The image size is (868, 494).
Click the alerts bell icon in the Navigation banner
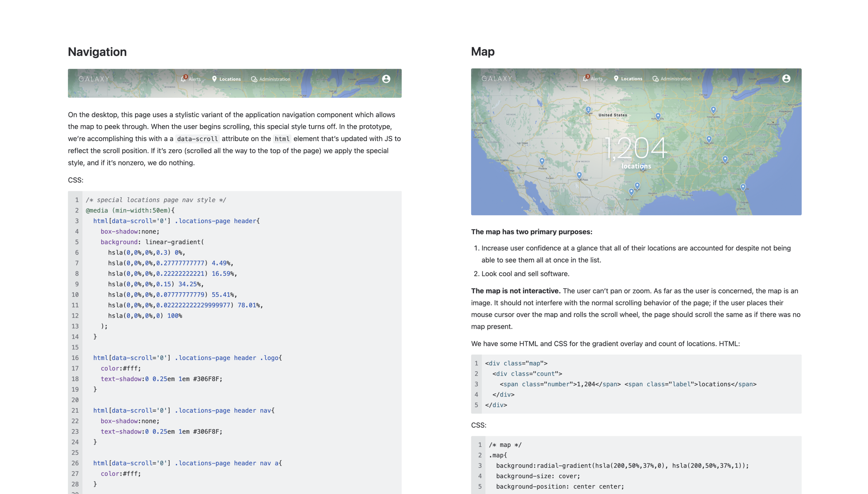point(183,79)
